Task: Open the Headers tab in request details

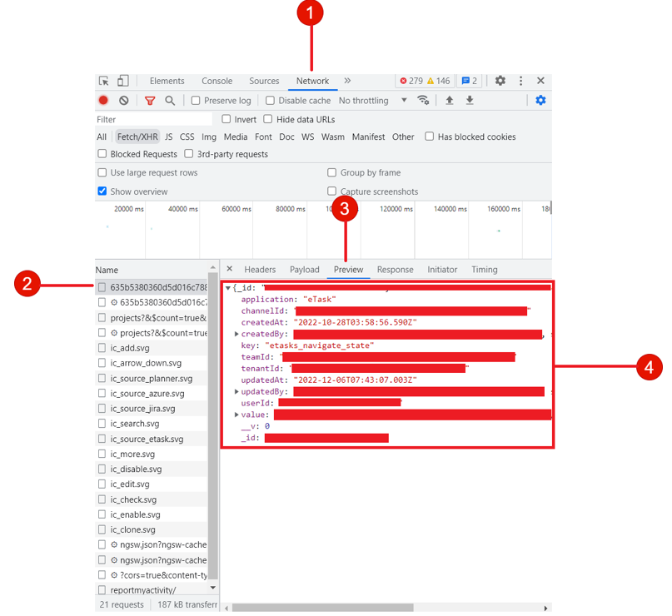Action: 260,270
